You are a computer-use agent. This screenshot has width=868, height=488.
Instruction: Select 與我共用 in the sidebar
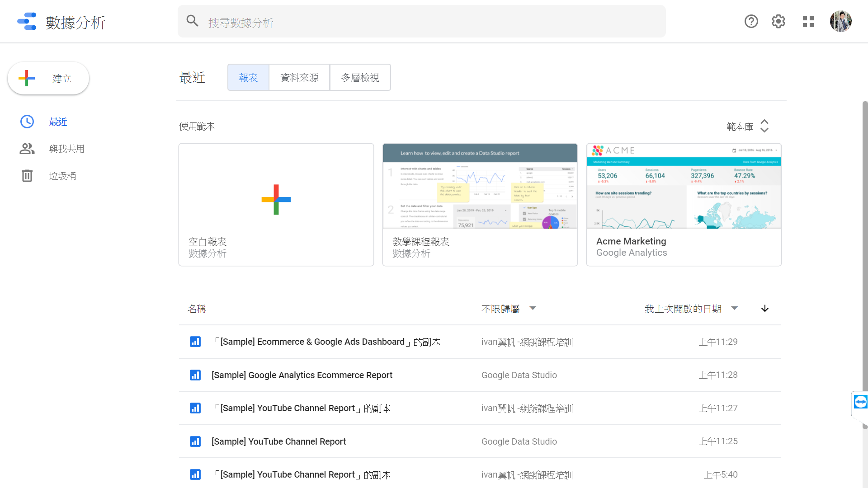click(67, 149)
